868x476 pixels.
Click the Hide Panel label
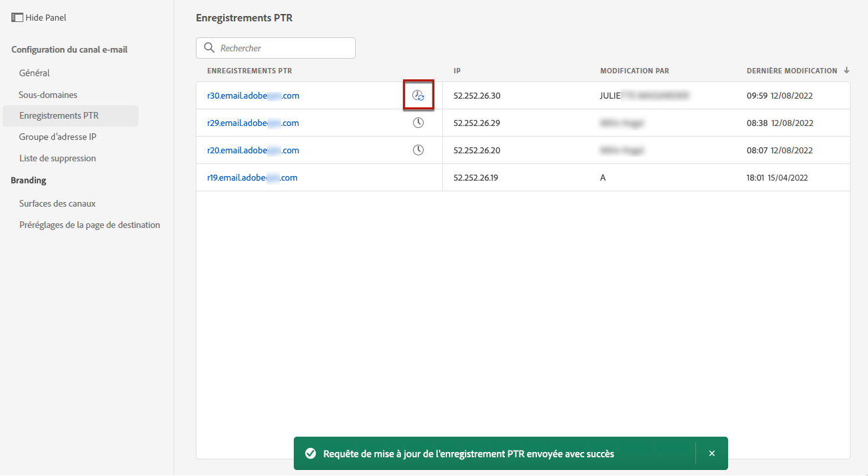pos(46,18)
